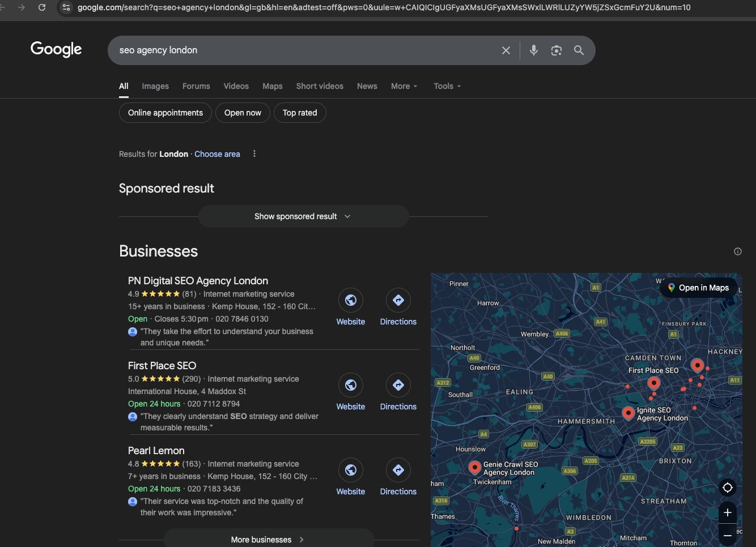Get directions to First Place SEO

[398, 385]
